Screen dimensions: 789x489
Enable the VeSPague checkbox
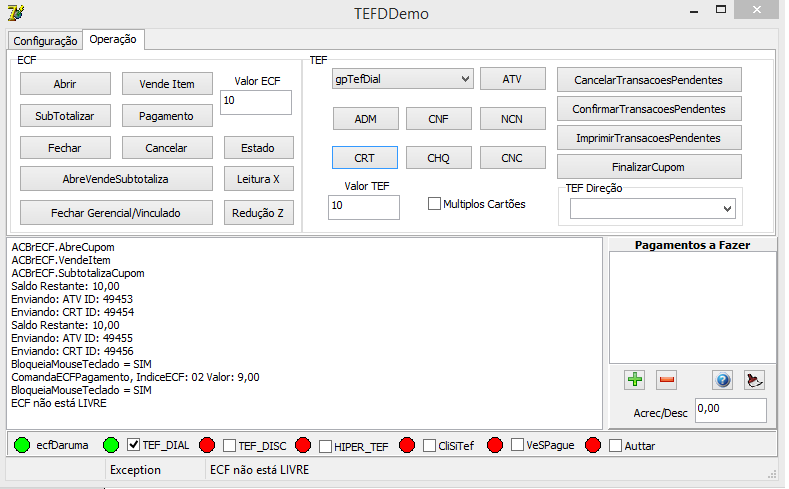517,445
